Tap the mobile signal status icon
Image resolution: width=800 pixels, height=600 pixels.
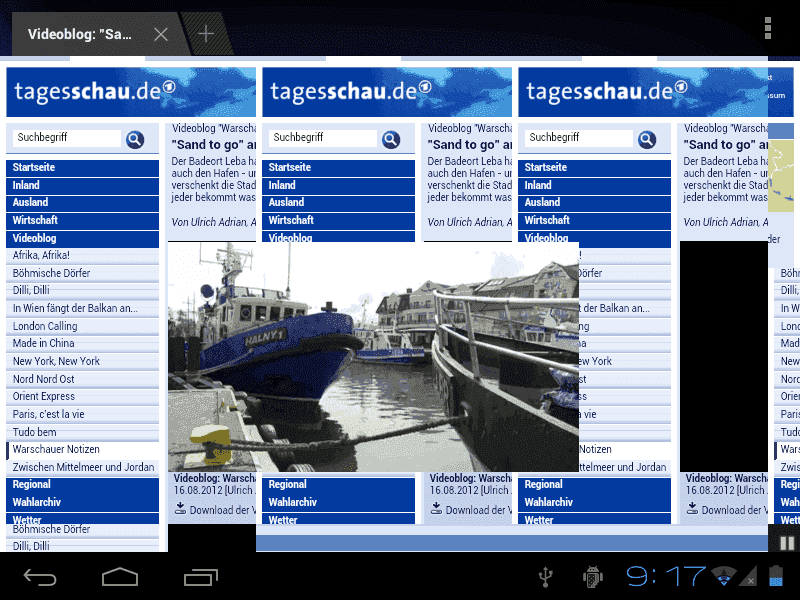coord(748,576)
